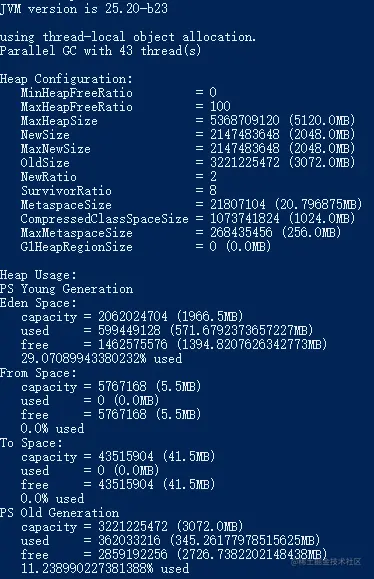Select the MaxHeapSize value 5368709120

[x=245, y=120]
